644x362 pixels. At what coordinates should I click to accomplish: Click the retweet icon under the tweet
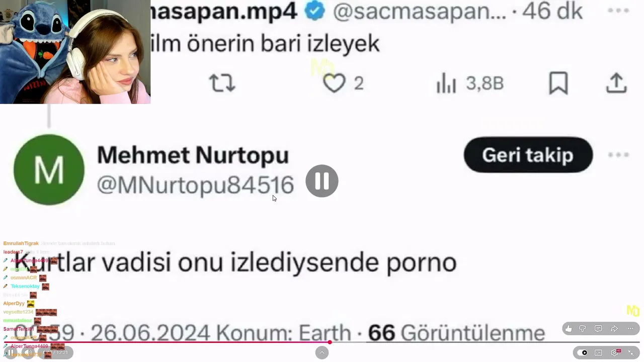pos(222,83)
